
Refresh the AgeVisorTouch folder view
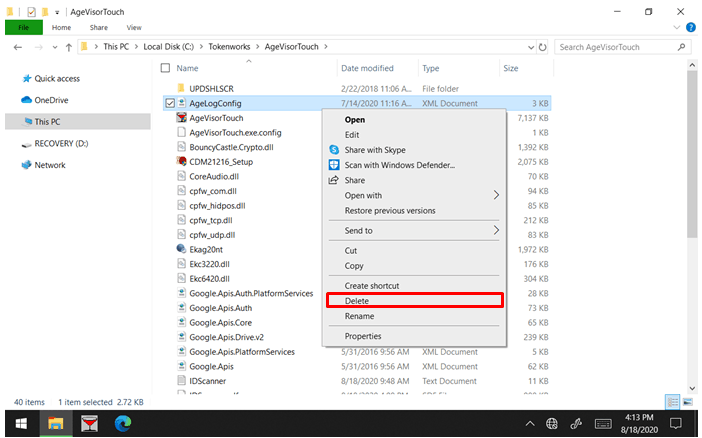(543, 47)
